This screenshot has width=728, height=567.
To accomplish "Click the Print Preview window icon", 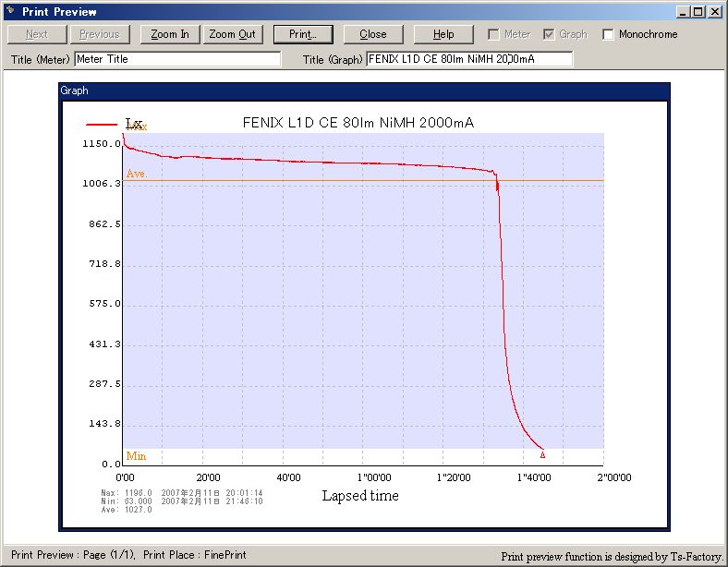I will [10, 10].
